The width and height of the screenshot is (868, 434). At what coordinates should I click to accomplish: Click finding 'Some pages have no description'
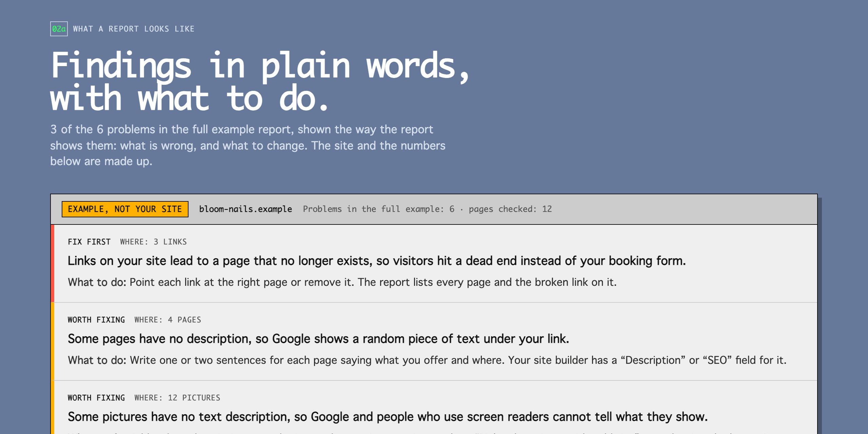coord(318,339)
